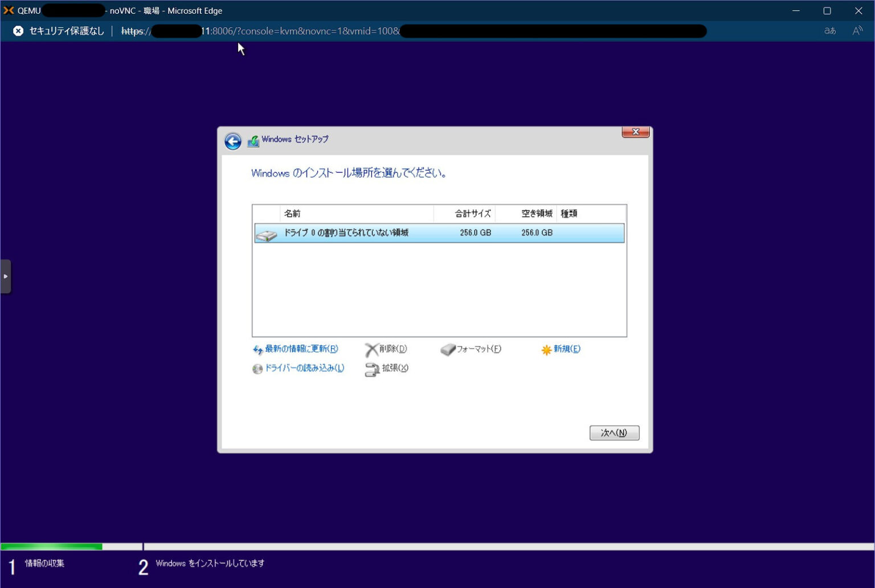Select the Extend partition icon

click(x=373, y=369)
